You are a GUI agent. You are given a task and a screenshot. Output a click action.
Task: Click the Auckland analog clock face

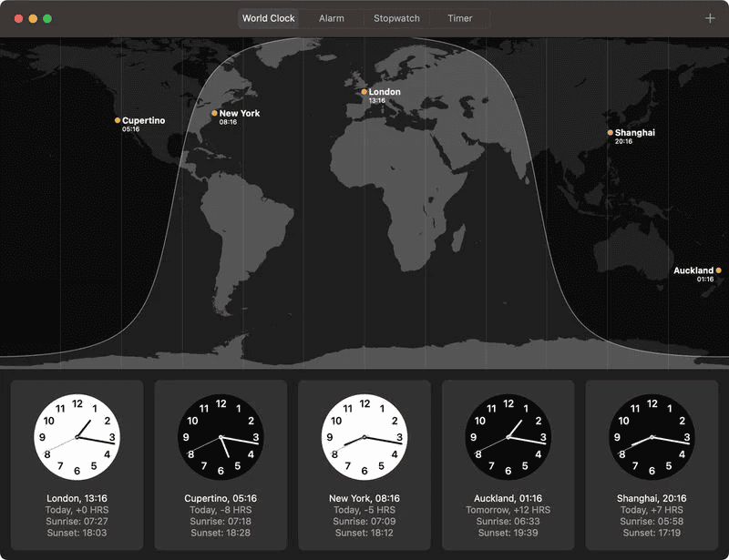pos(508,437)
